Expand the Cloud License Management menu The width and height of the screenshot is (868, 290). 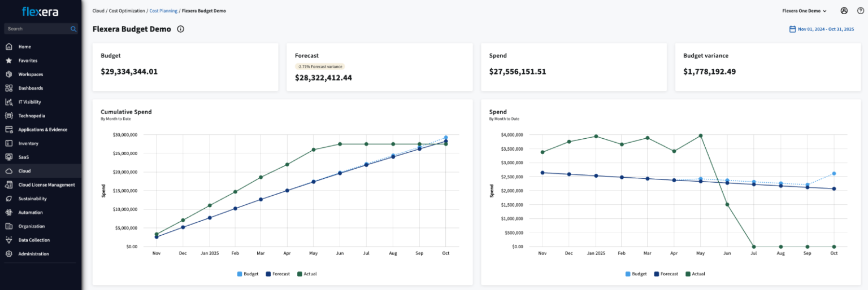pos(46,185)
